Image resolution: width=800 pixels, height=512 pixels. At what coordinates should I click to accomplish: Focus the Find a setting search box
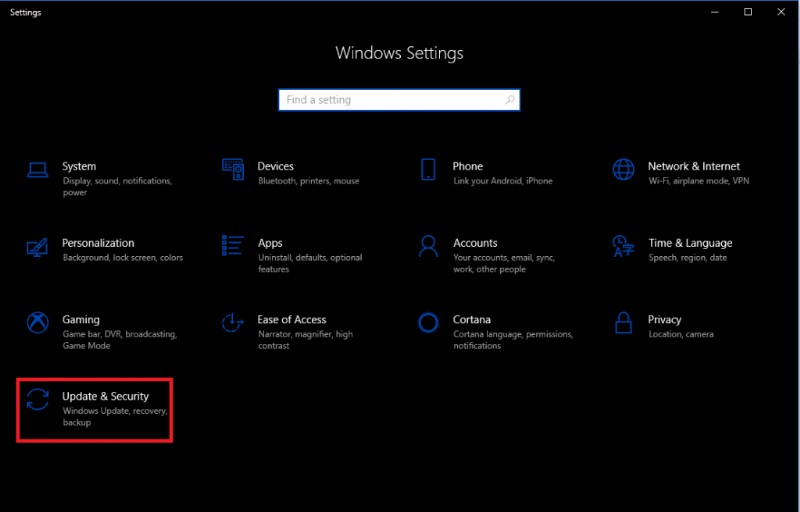coord(399,100)
